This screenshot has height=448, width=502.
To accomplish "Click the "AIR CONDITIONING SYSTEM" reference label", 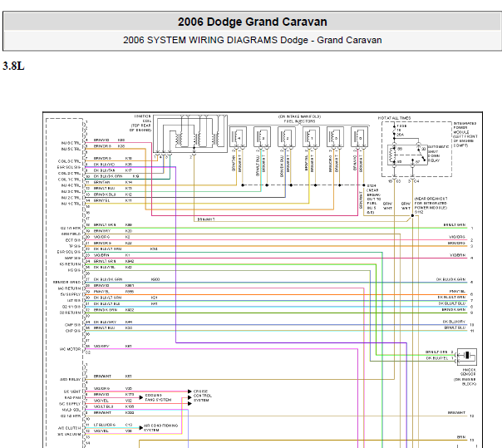I will (160, 428).
